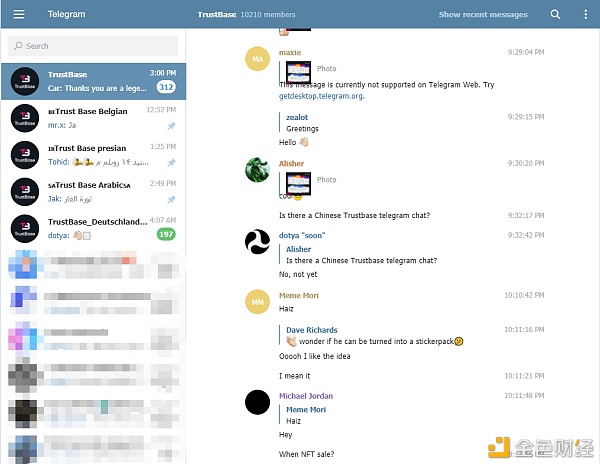This screenshot has height=464, width=600.
Task: Open the getdesktop.telegram.org link
Action: point(321,96)
